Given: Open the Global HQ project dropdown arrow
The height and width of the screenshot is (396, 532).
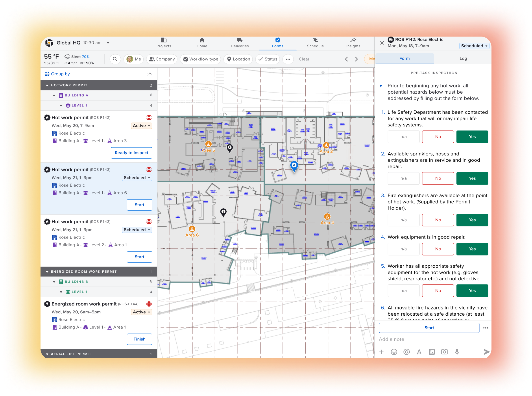Looking at the screenshot, I should tap(108, 43).
